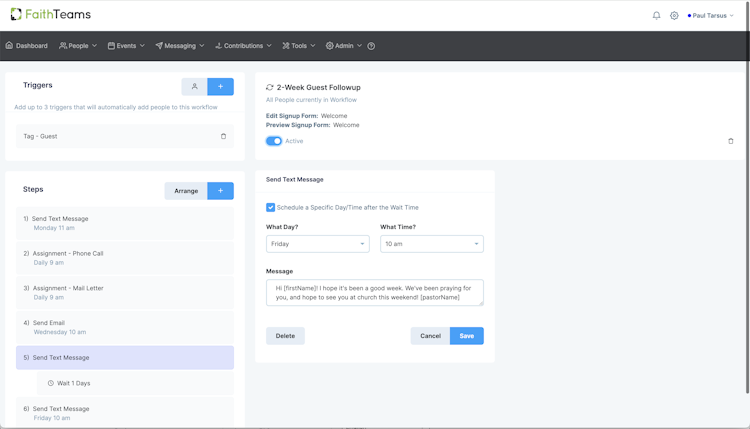Click the help question mark icon
This screenshot has width=750, height=429.
(x=371, y=46)
